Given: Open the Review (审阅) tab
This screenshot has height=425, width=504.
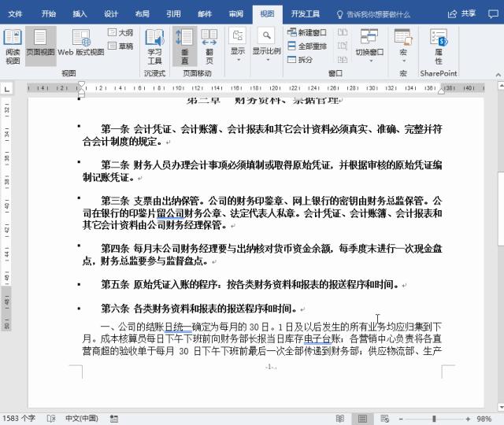Looking at the screenshot, I should [236, 14].
